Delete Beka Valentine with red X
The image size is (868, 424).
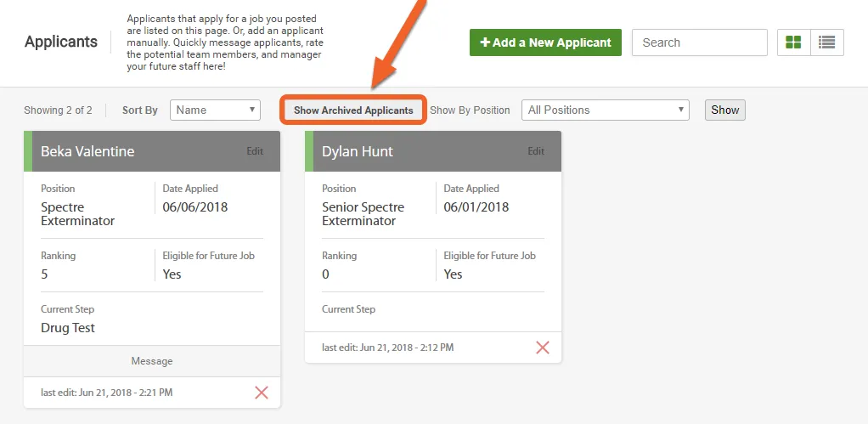tap(262, 393)
